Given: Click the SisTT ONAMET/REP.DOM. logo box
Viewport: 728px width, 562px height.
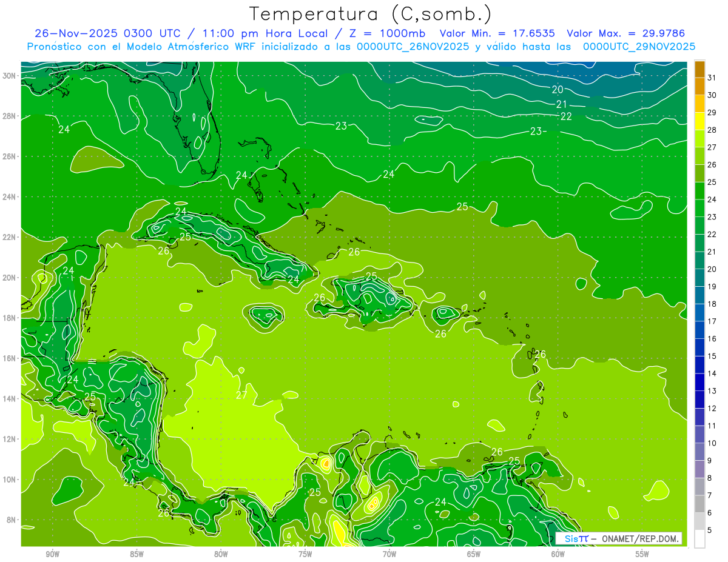Looking at the screenshot, I should (x=619, y=538).
